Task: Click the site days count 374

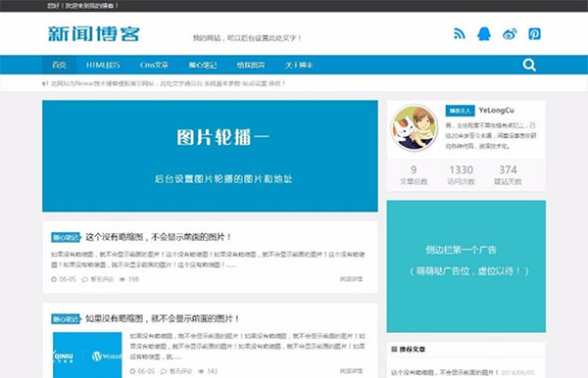Action: pos(508,169)
